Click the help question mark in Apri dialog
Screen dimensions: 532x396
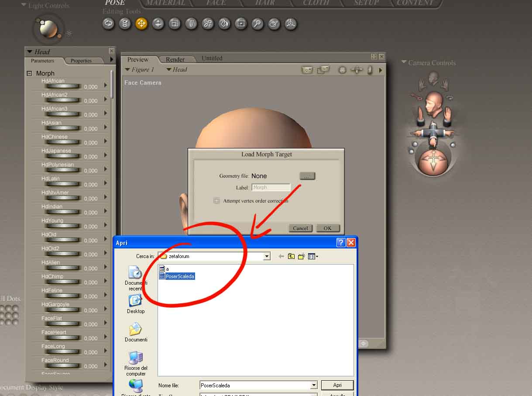(341, 243)
